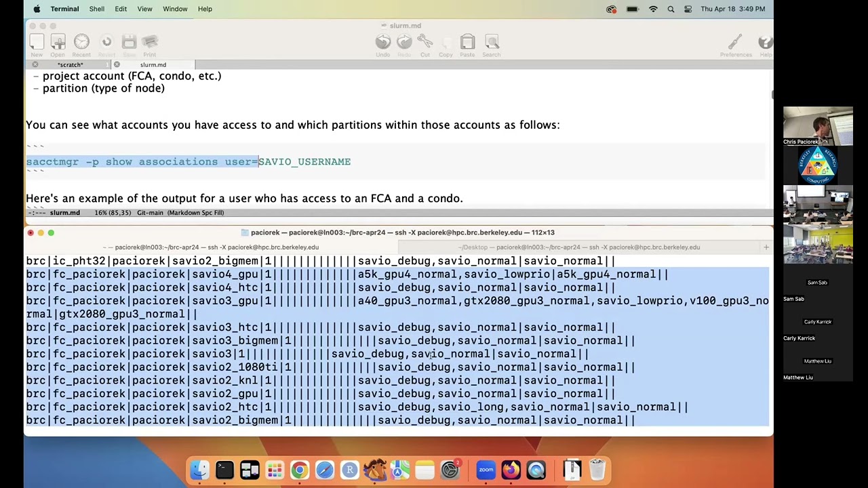868x488 pixels.
Task: Open Emacs gnu icon in the Dock
Action: pyautogui.click(x=374, y=470)
